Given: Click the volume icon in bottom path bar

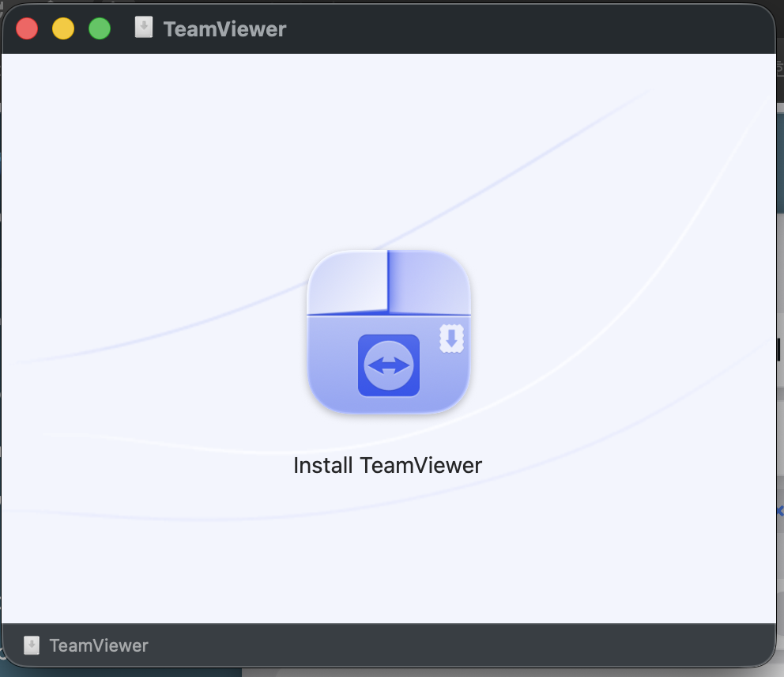Looking at the screenshot, I should tap(32, 645).
